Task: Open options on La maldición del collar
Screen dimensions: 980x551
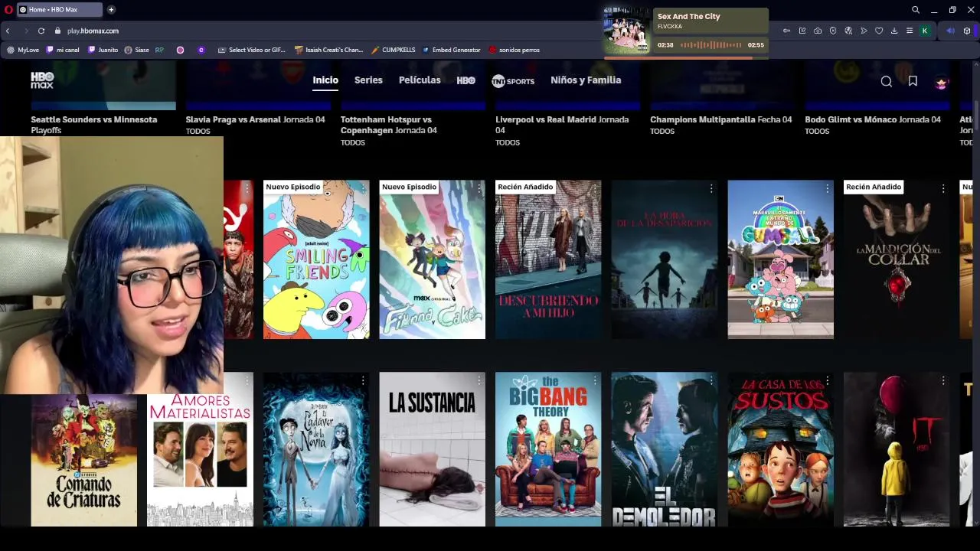Action: pyautogui.click(x=943, y=188)
